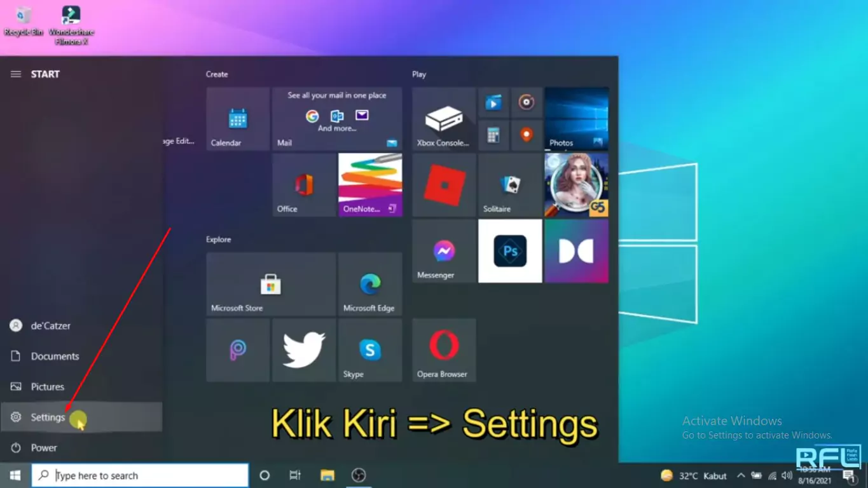Screen dimensions: 868x488
Task: Open the Mail tile
Action: tap(337, 119)
